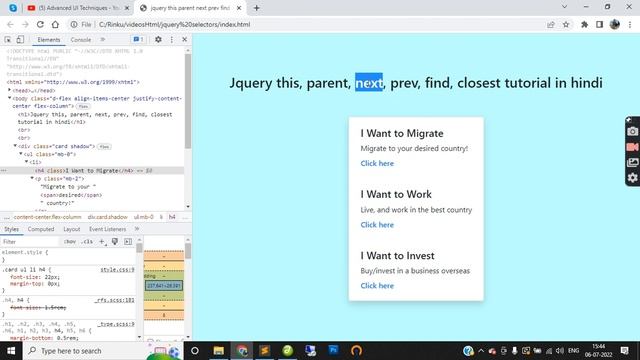Toggle the .cls element classes panel
The width and height of the screenshot is (640, 360).
(87, 242)
